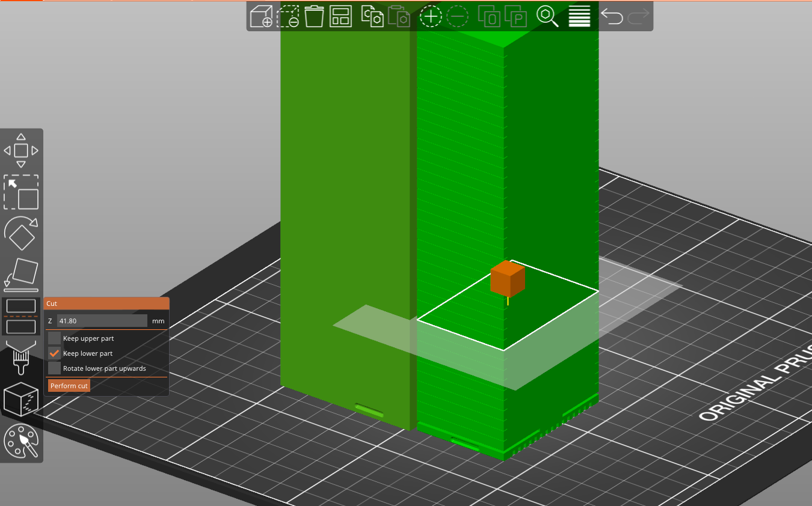Enable Rotate lower part upwards
This screenshot has width=812, height=506.
(x=54, y=368)
